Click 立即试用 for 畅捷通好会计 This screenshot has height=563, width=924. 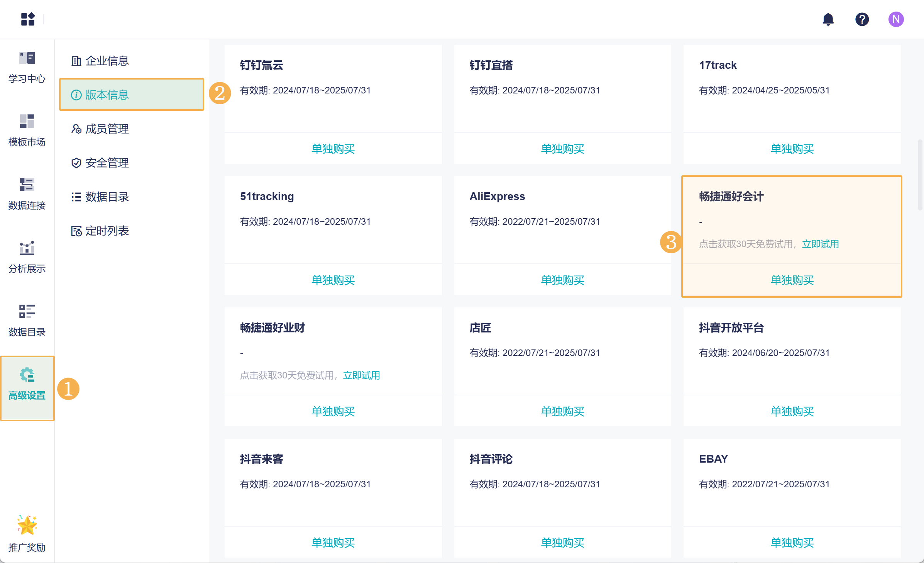pyautogui.click(x=820, y=244)
